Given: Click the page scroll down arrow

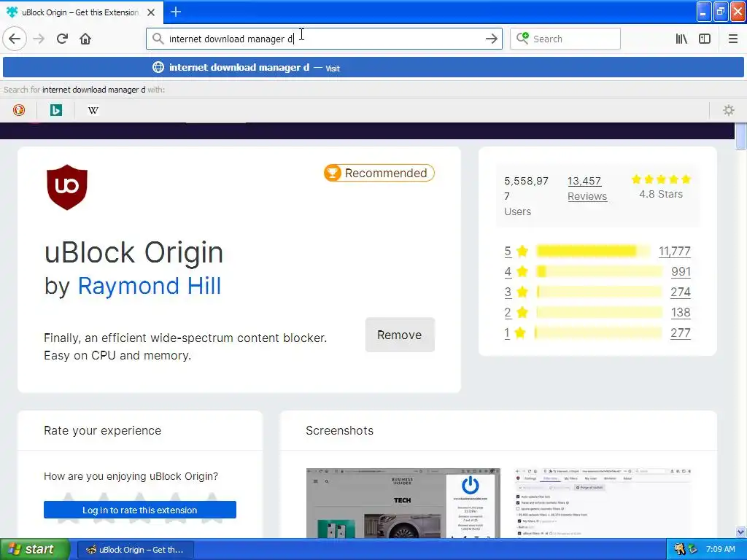Looking at the screenshot, I should click(x=740, y=532).
